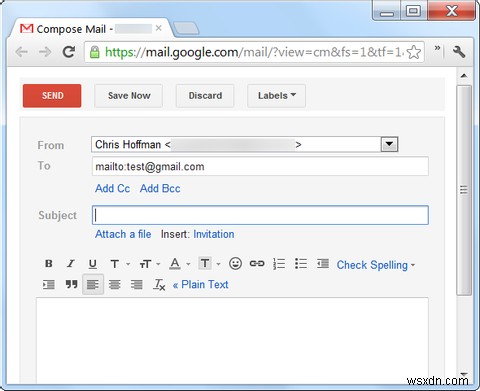Focus the To recipient field
Screen dimensions: 480x391
coord(260,166)
